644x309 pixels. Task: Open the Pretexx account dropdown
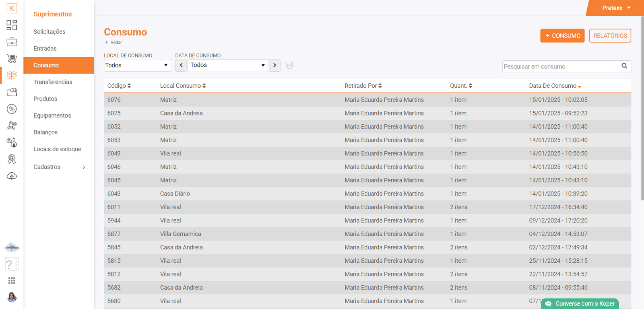coord(616,8)
